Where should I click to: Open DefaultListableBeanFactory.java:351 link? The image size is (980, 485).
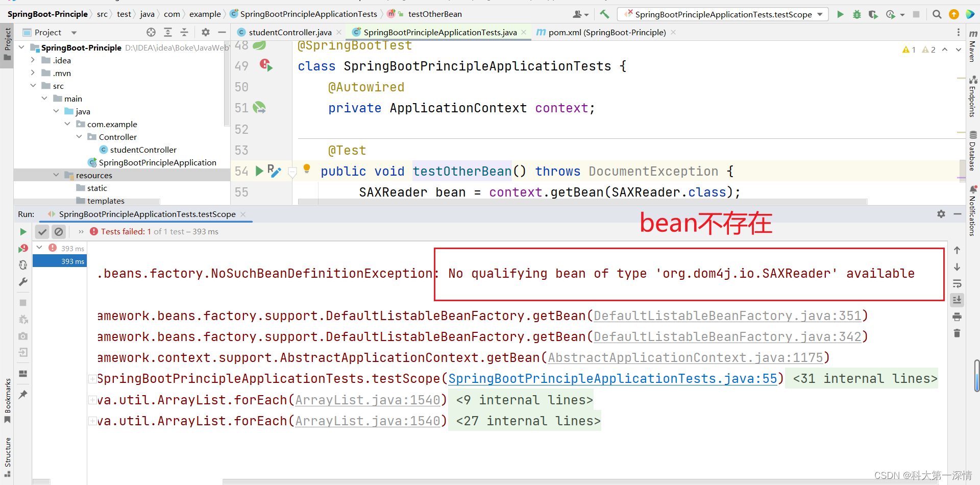(x=727, y=316)
